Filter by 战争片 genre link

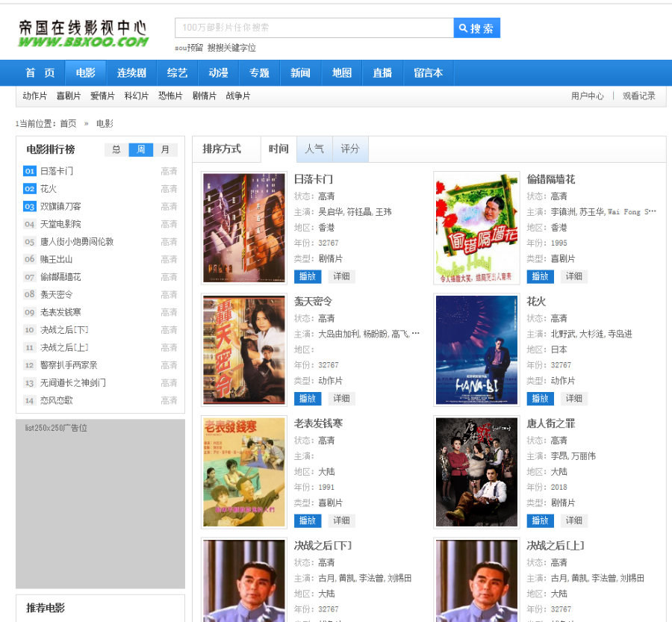[x=238, y=96]
